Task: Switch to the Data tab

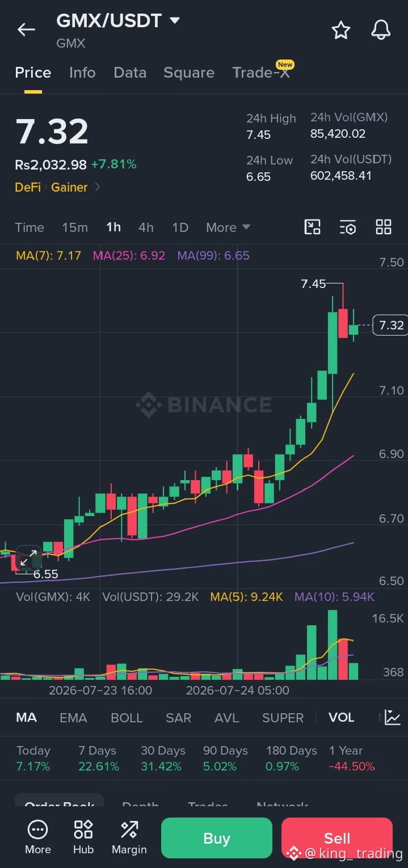Action: (x=130, y=73)
